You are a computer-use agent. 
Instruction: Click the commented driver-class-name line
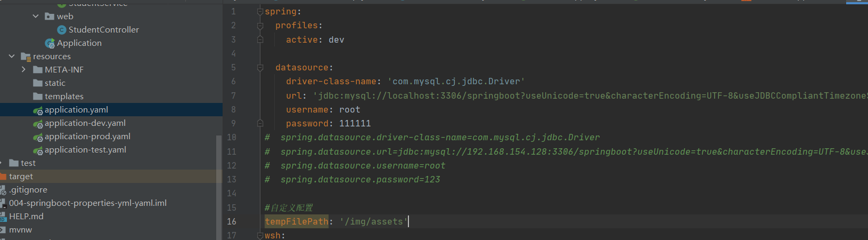tap(432, 138)
